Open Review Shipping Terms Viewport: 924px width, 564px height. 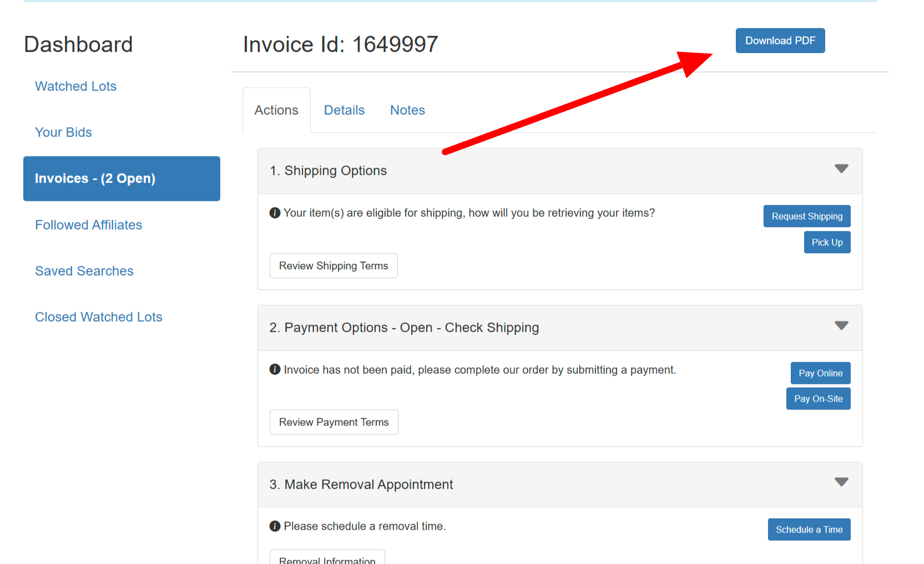pos(334,266)
